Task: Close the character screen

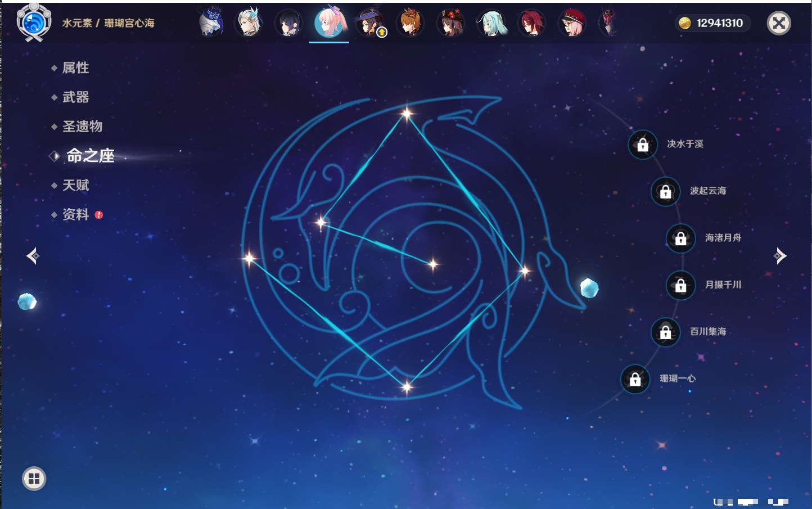Action: (x=779, y=23)
